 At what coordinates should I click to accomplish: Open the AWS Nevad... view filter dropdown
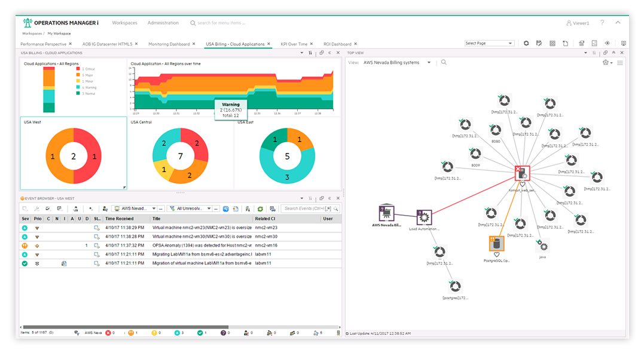pyautogui.click(x=154, y=208)
